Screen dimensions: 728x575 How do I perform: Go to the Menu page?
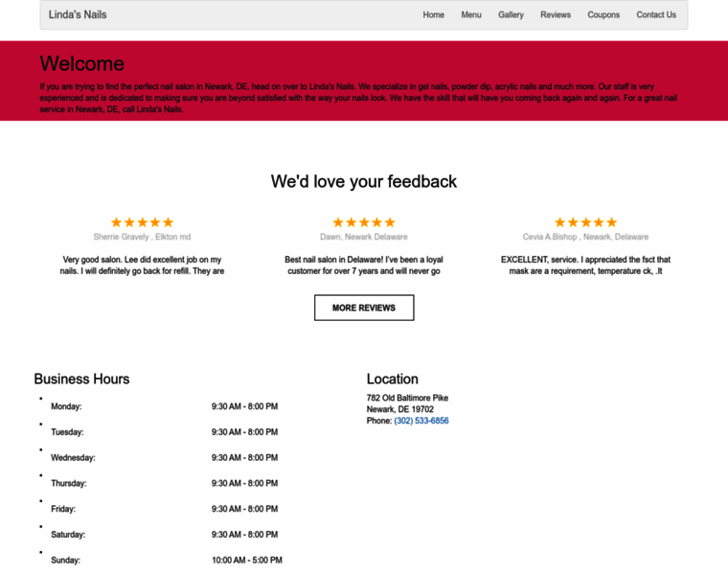(470, 14)
